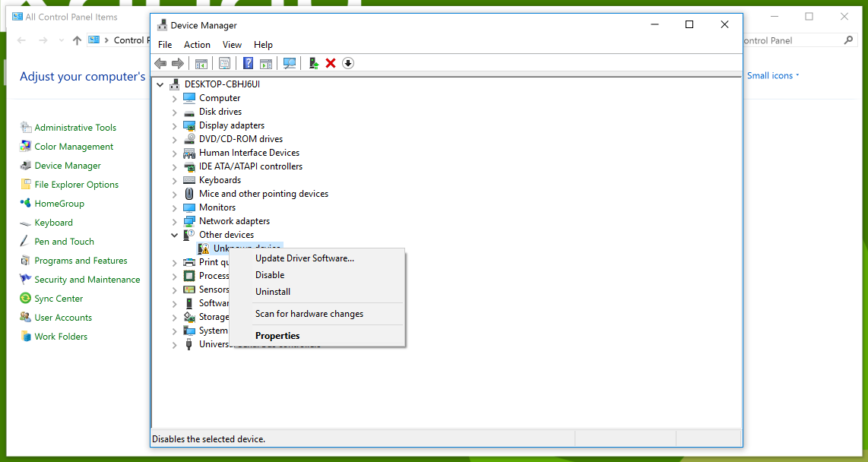868x462 pixels.
Task: Open the View menu
Action: (232, 45)
